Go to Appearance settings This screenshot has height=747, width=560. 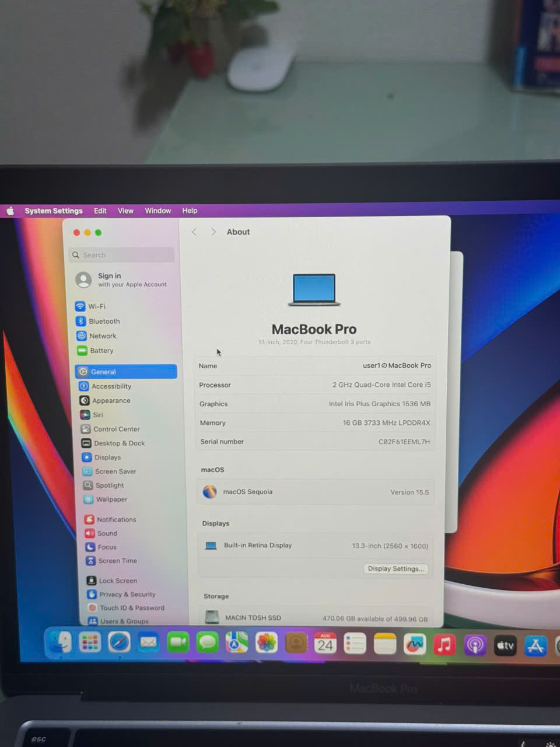coord(105,400)
